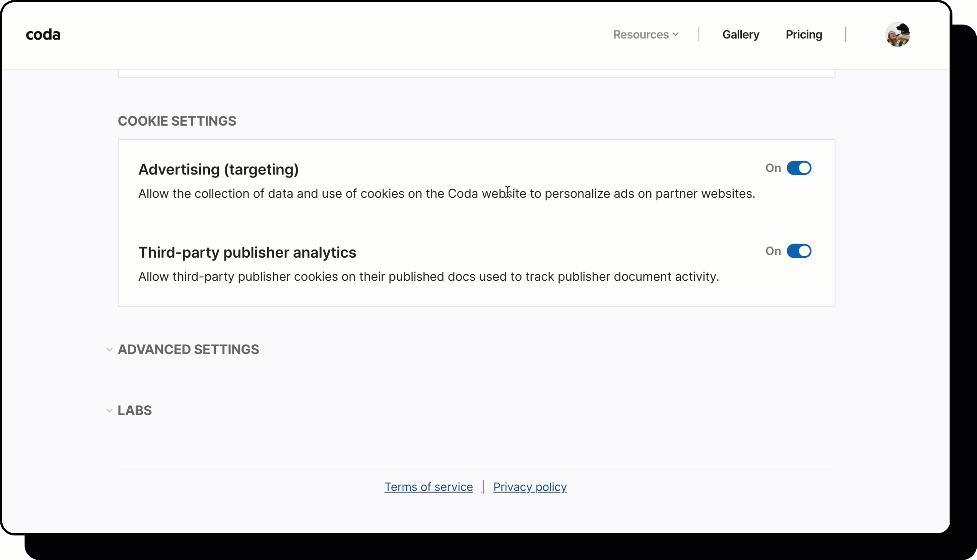Go to the Gallery page
Viewport: 977px width, 560px height.
(x=740, y=35)
